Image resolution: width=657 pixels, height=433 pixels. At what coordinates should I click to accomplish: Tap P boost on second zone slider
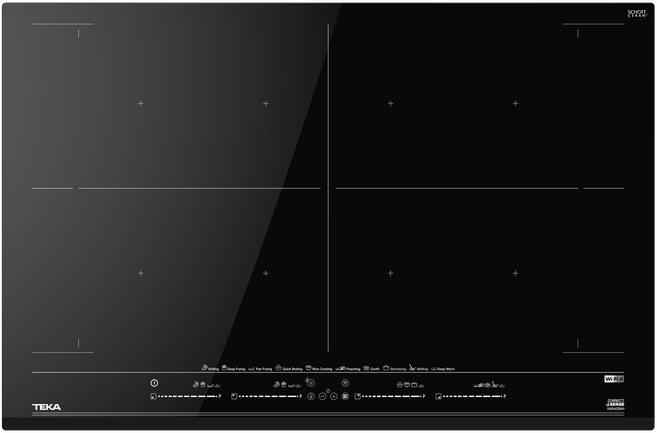pyautogui.click(x=301, y=396)
